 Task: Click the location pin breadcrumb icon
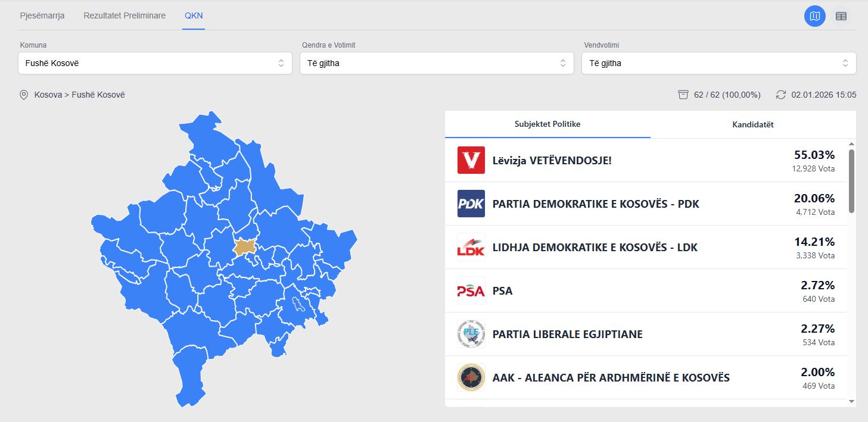24,95
